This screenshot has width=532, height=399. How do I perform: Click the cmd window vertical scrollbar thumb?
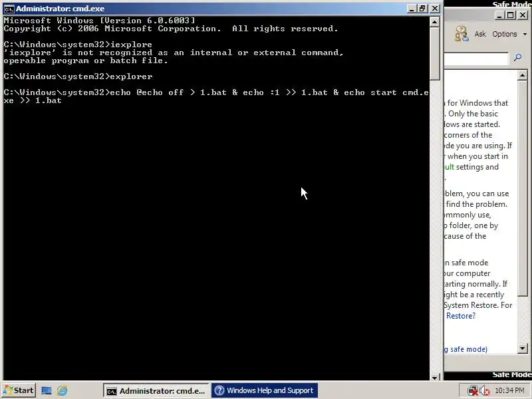pyautogui.click(x=434, y=54)
